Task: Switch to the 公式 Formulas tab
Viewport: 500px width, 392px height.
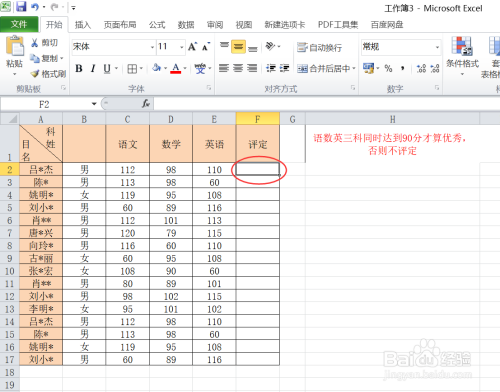Action: [x=157, y=25]
